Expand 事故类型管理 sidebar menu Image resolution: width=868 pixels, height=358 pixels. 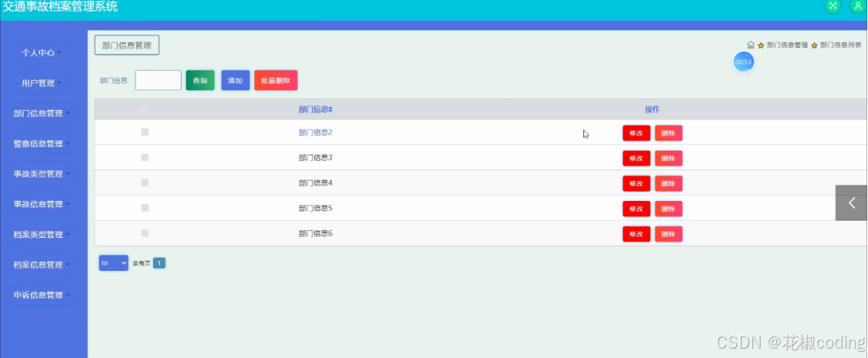(42, 174)
